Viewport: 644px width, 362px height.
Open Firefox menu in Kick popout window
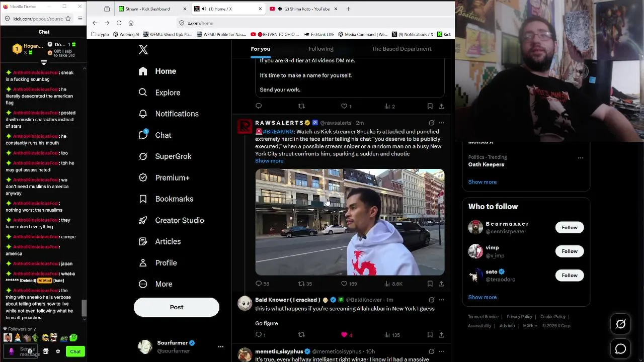coord(80,19)
